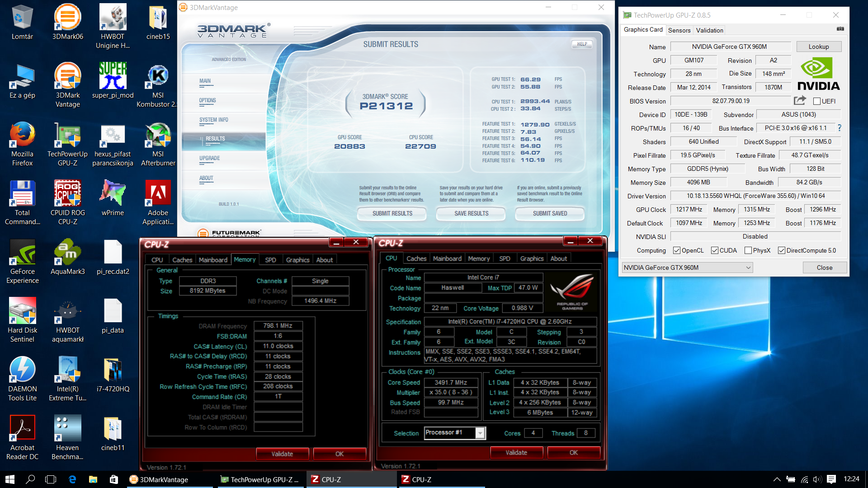Expand the GPU selection dropdown in GPU-Z

coord(748,267)
